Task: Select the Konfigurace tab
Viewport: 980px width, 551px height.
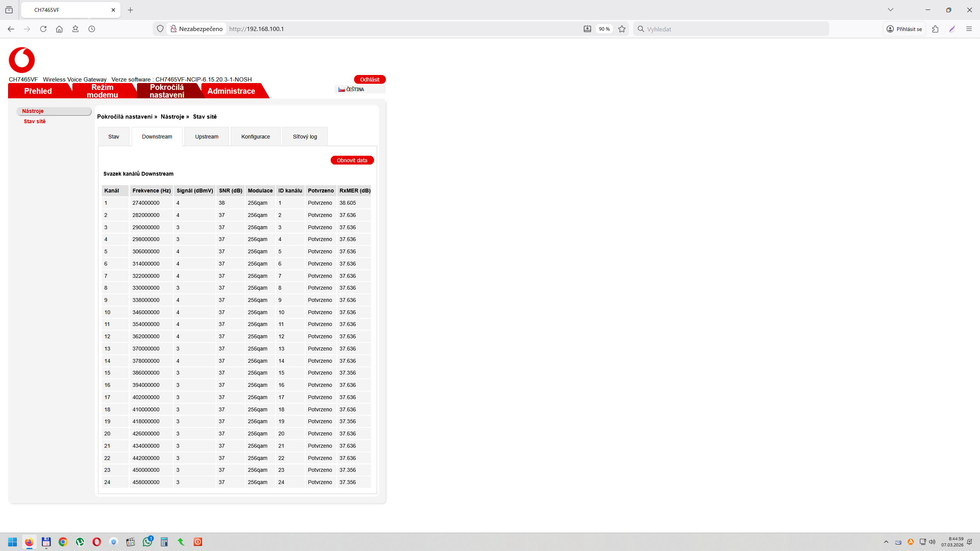Action: click(x=255, y=137)
